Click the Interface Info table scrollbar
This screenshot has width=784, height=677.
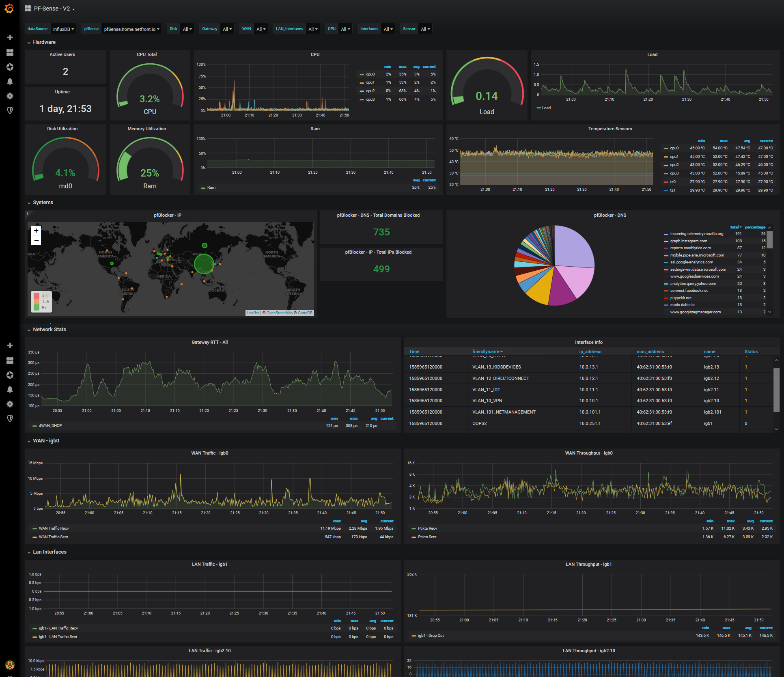coord(776,390)
